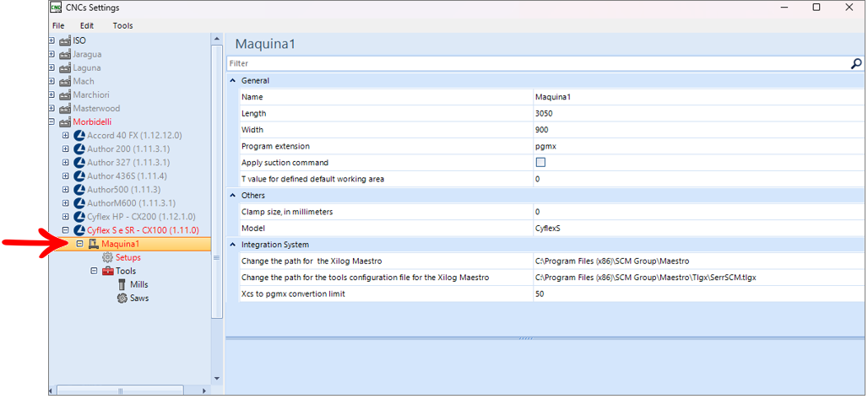This screenshot has height=399, width=868.
Task: Select the Setups tree item
Action: 127,257
